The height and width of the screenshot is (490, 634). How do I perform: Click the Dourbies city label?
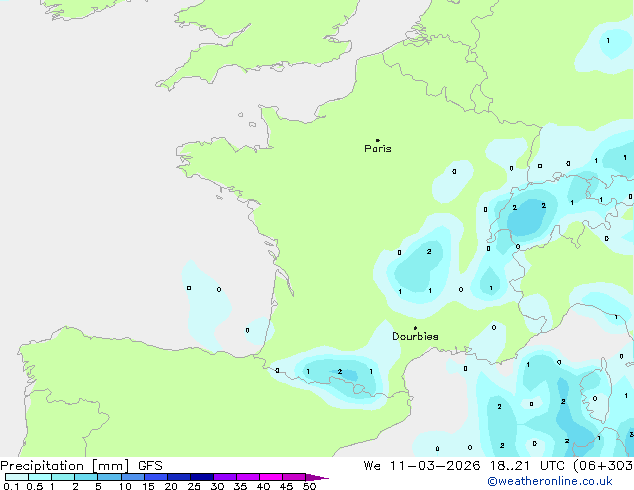(415, 336)
